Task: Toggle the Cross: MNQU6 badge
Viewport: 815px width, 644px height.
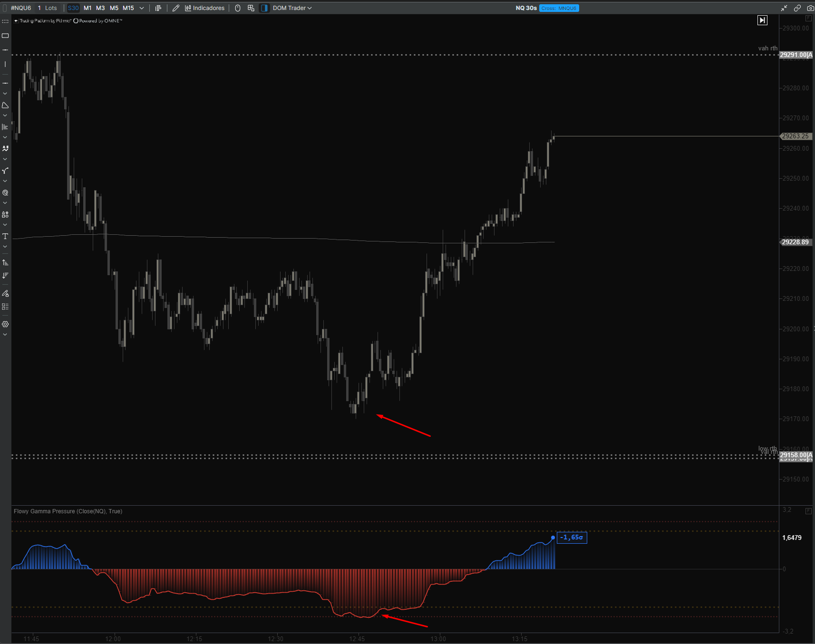Action: point(559,8)
